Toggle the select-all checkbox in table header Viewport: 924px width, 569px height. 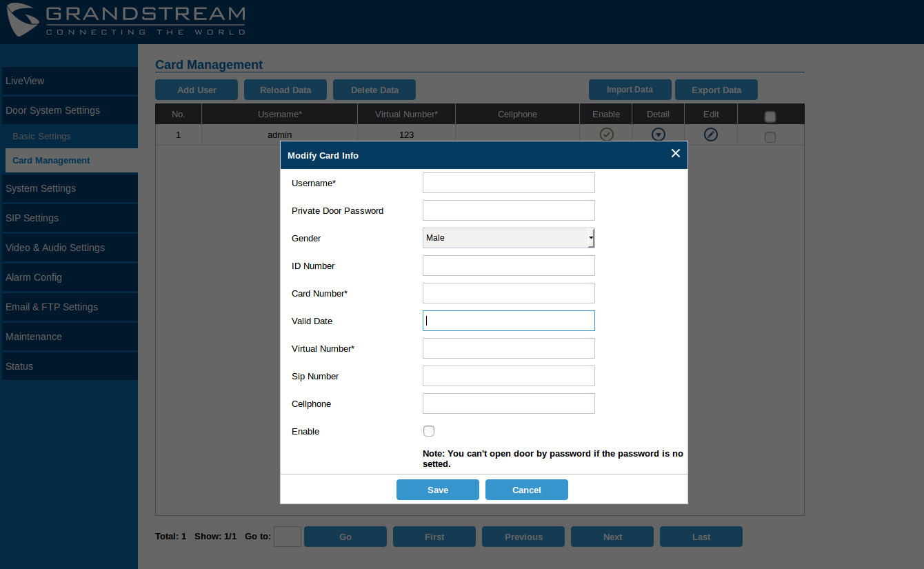coord(770,117)
